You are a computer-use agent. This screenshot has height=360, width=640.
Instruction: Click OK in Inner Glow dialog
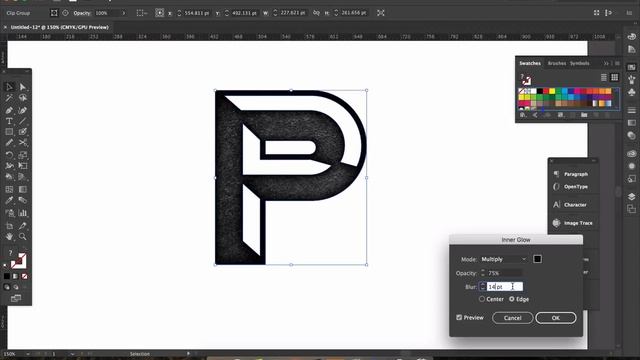click(x=556, y=318)
